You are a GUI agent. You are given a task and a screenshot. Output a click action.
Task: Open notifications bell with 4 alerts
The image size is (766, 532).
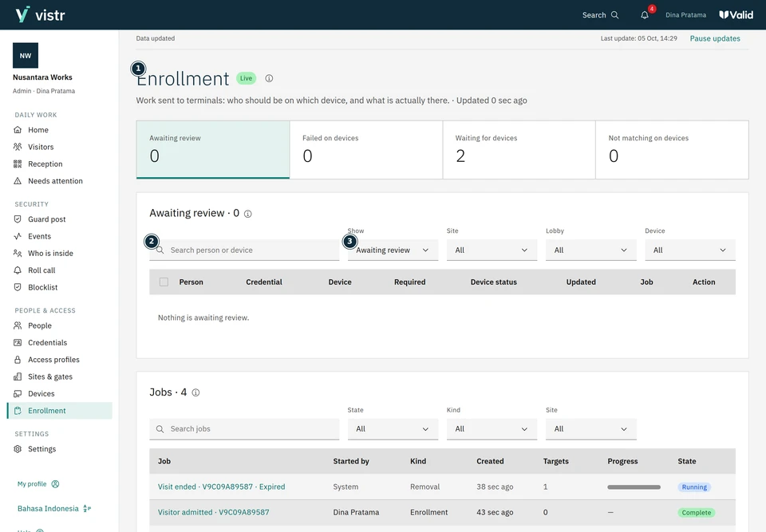[645, 15]
